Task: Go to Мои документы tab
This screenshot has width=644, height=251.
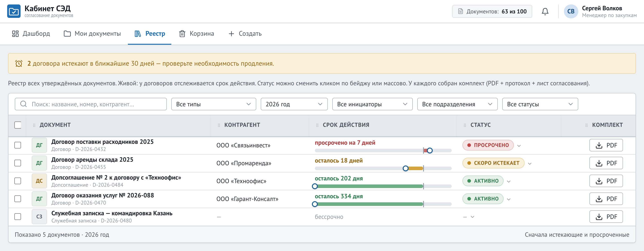Action: [x=92, y=34]
